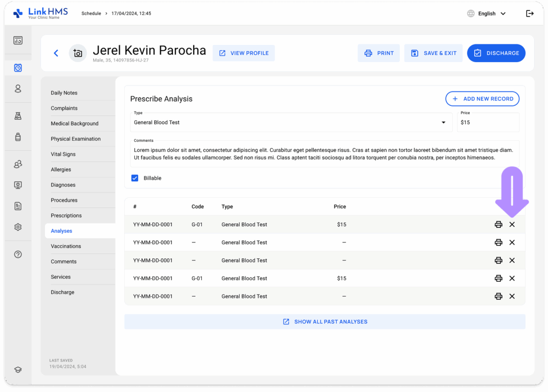Image resolution: width=548 pixels, height=392 pixels.
Task: Print the fifth analysis row
Action: [x=498, y=296]
